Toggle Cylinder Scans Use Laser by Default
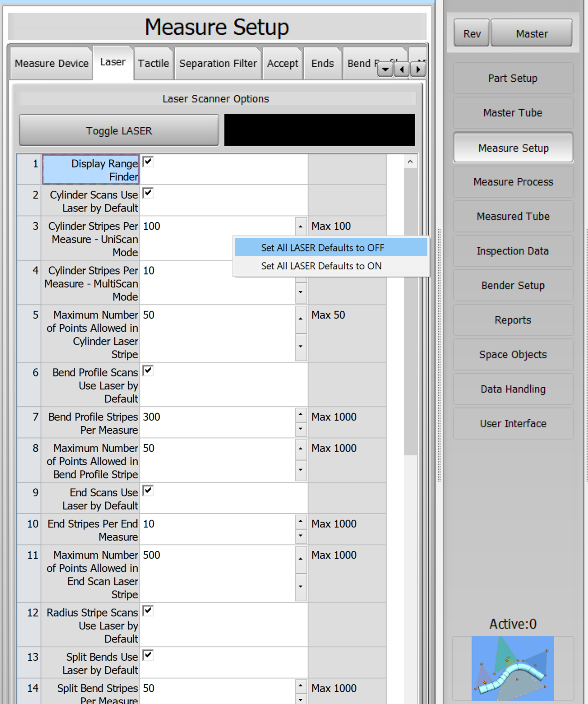 pos(148,193)
